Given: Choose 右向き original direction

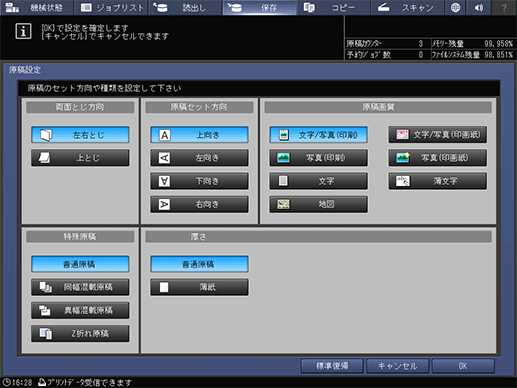Looking at the screenshot, I should pos(199,204).
